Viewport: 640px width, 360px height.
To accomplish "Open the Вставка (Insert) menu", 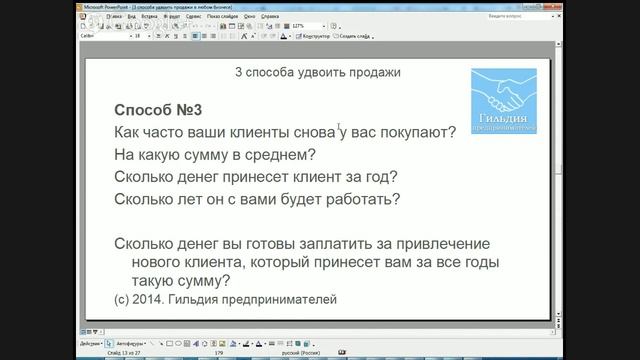I will coord(149,16).
